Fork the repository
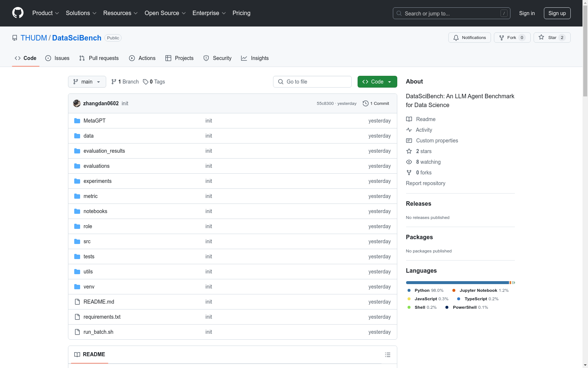The image size is (588, 368). [512, 38]
